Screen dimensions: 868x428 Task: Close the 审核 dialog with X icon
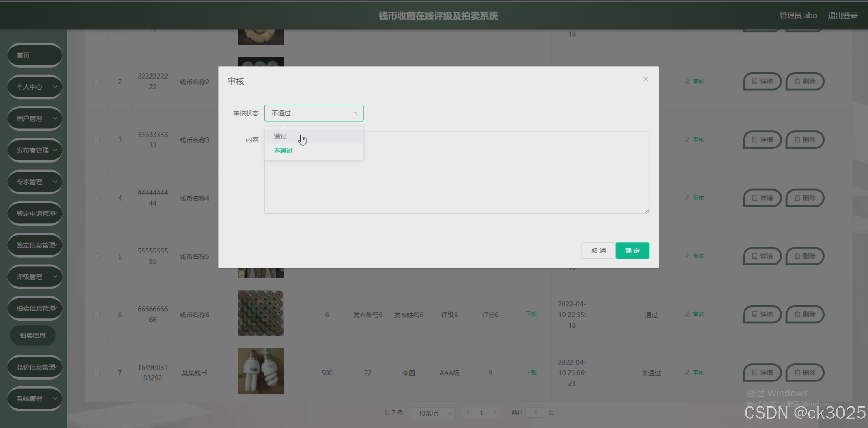point(646,79)
